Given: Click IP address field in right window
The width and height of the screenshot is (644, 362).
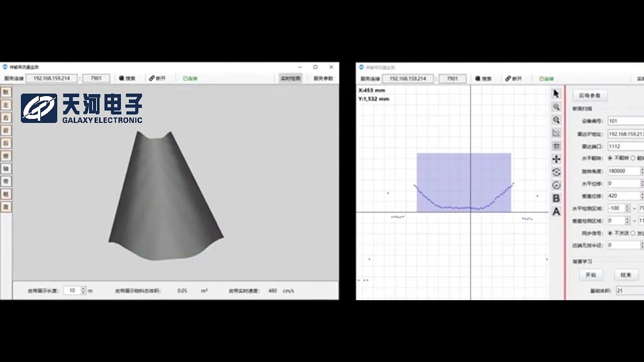Looking at the screenshot, I should point(408,79).
